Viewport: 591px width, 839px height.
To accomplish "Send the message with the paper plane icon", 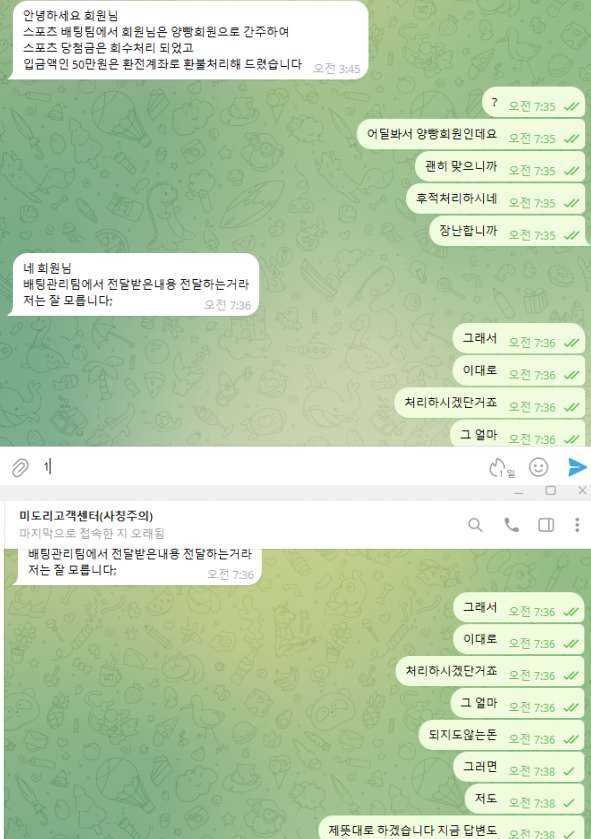I will (577, 467).
